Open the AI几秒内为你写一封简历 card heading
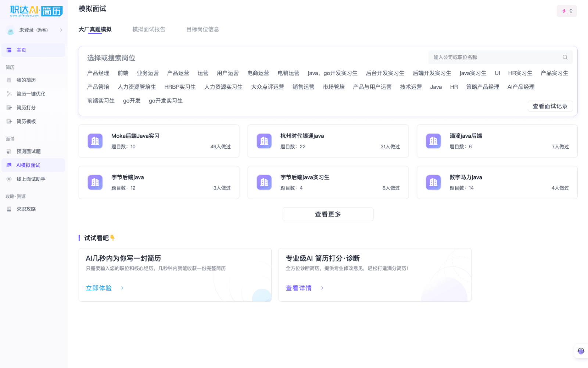 (x=123, y=258)
